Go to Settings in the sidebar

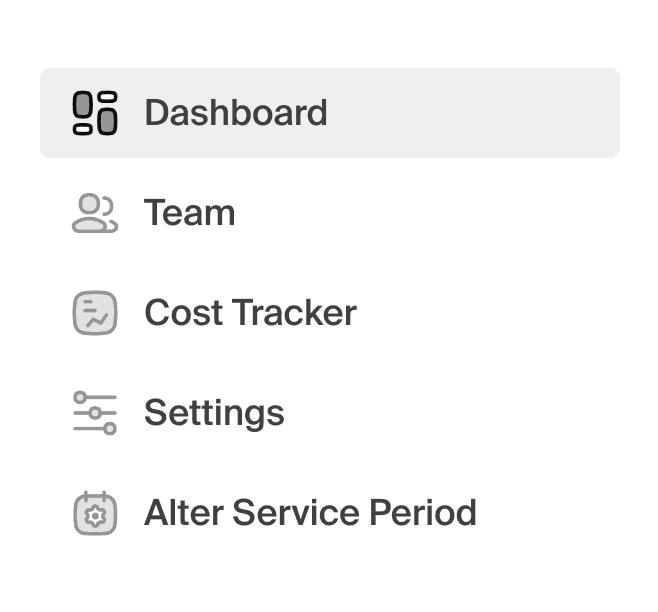pyautogui.click(x=214, y=413)
